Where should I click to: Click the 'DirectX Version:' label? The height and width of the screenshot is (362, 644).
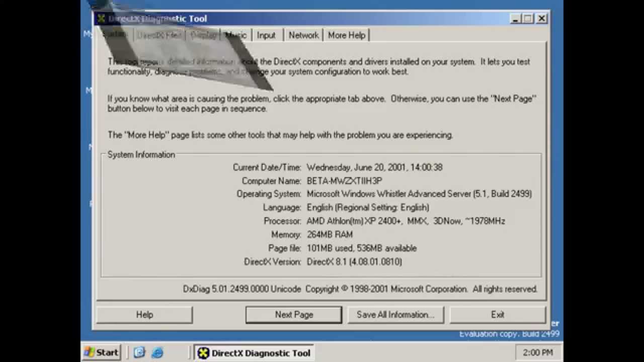(273, 262)
